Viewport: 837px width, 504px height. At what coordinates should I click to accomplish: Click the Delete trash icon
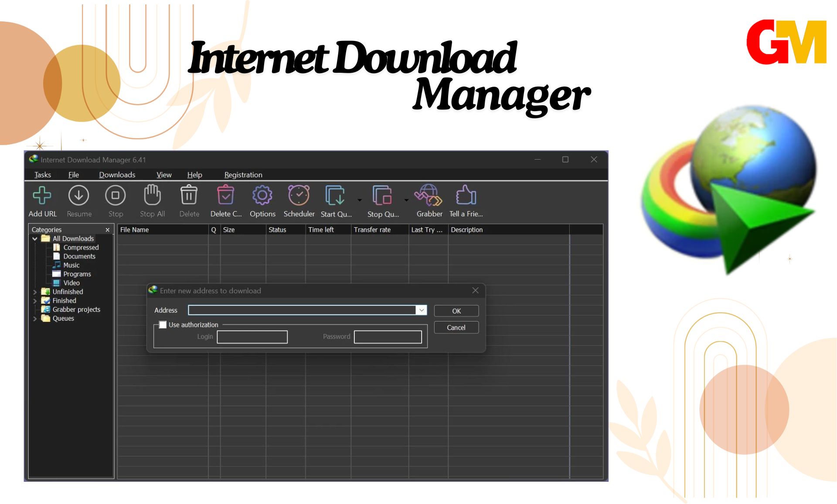tap(189, 195)
